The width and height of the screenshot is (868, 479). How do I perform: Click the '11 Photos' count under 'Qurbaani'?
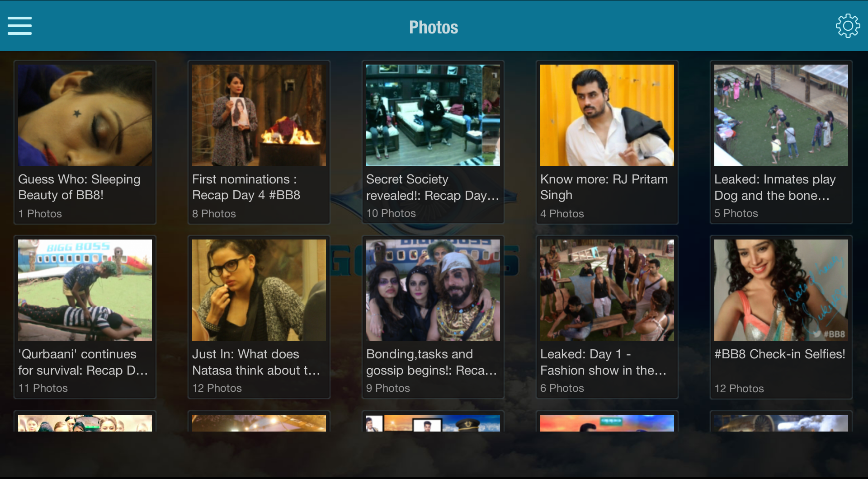pos(43,388)
